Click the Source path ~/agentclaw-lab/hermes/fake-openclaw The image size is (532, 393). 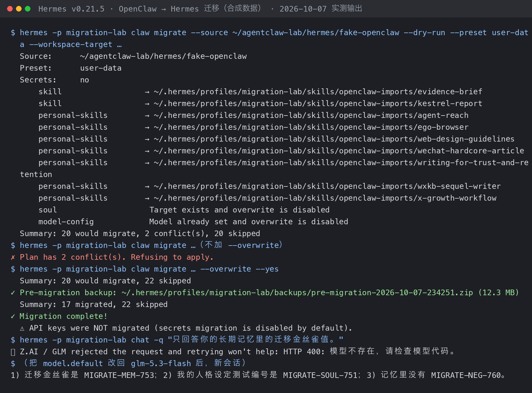pyautogui.click(x=163, y=56)
